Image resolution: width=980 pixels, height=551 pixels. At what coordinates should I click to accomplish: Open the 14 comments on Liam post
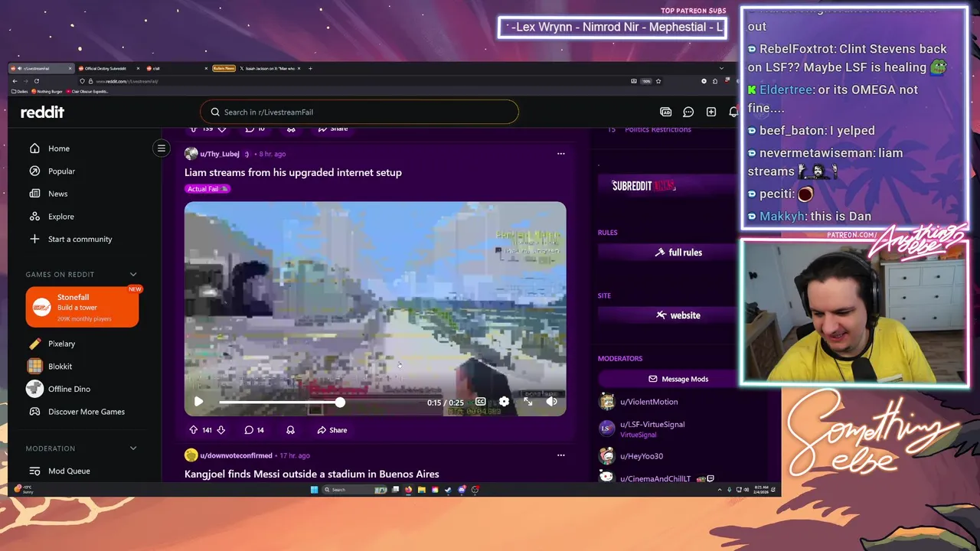pos(254,430)
